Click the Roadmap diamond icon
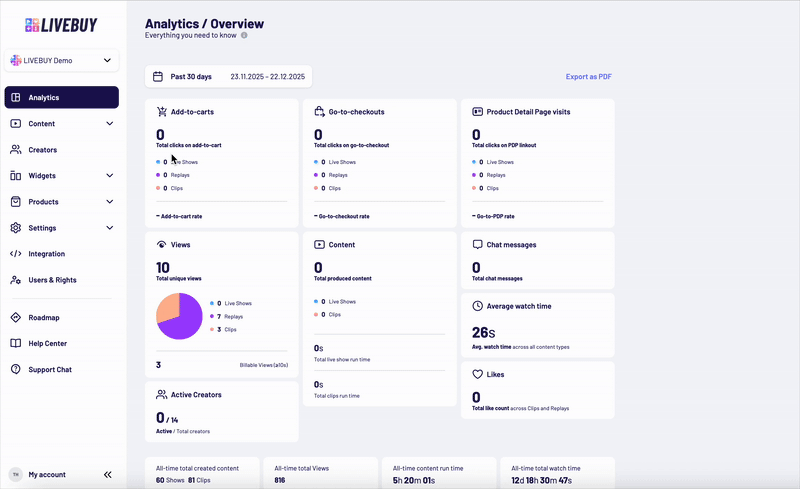This screenshot has width=800, height=489. click(16, 317)
